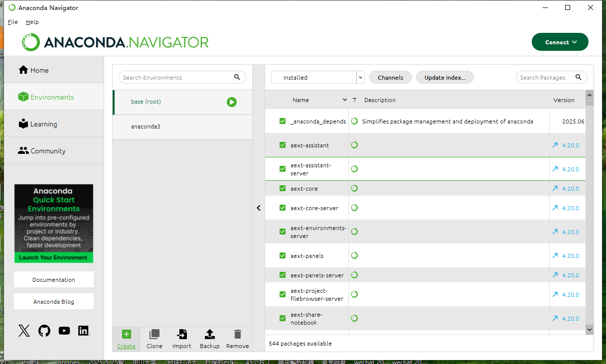Image resolution: width=606 pixels, height=364 pixels.
Task: Focus the Search Packages field
Action: click(551, 77)
